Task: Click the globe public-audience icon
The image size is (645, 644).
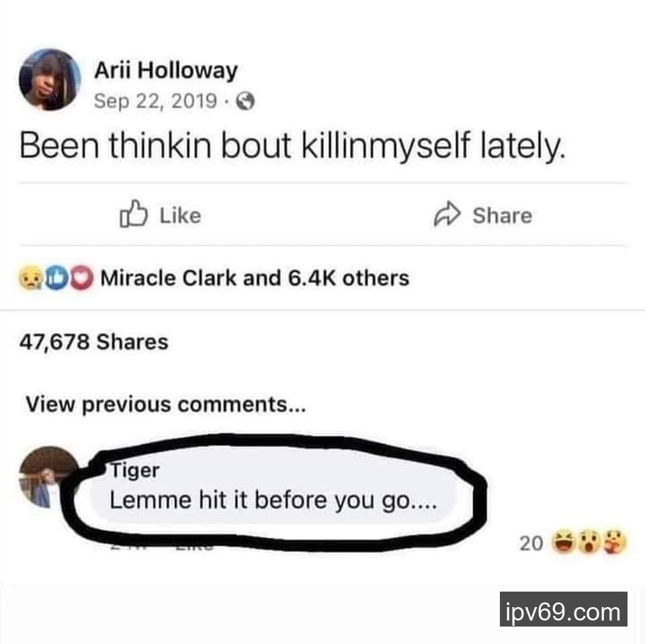Action: coord(246,101)
